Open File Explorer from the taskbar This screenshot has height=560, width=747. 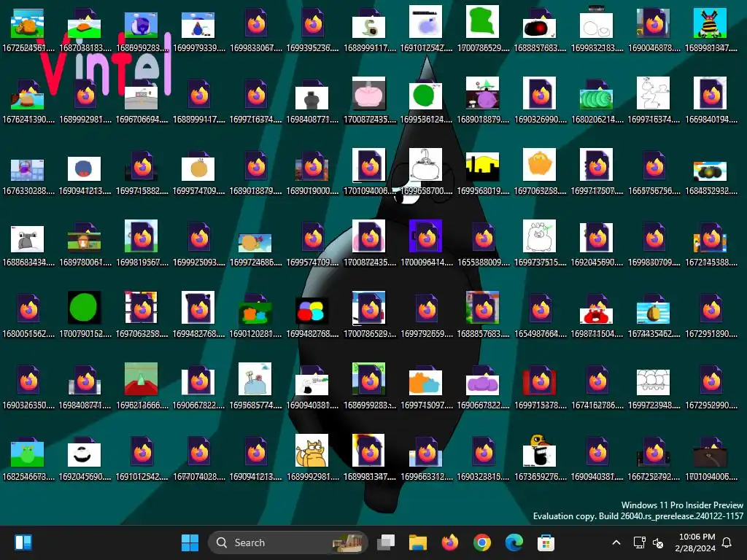point(418,542)
